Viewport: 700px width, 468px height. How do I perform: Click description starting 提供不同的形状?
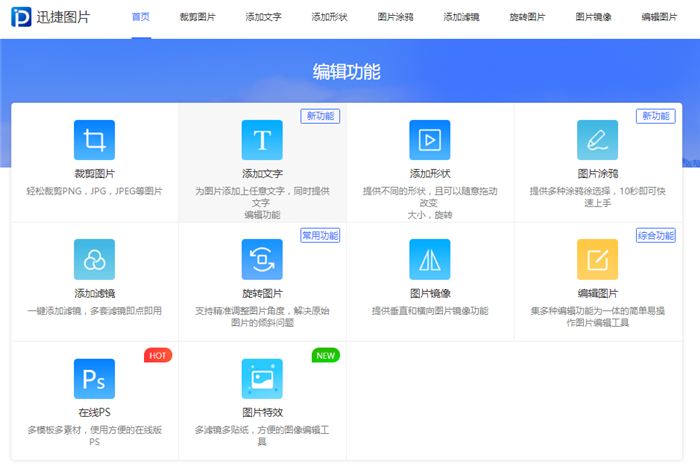[x=430, y=203]
